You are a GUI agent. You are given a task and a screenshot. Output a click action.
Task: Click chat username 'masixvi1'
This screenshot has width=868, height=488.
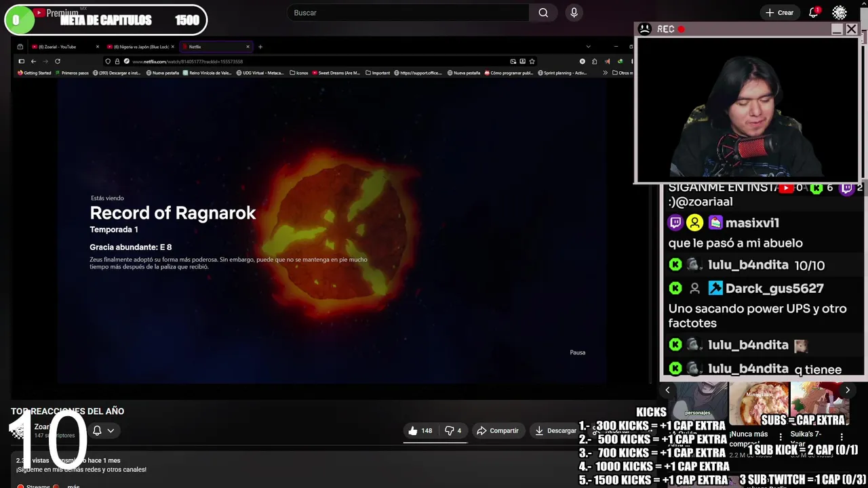coord(752,223)
